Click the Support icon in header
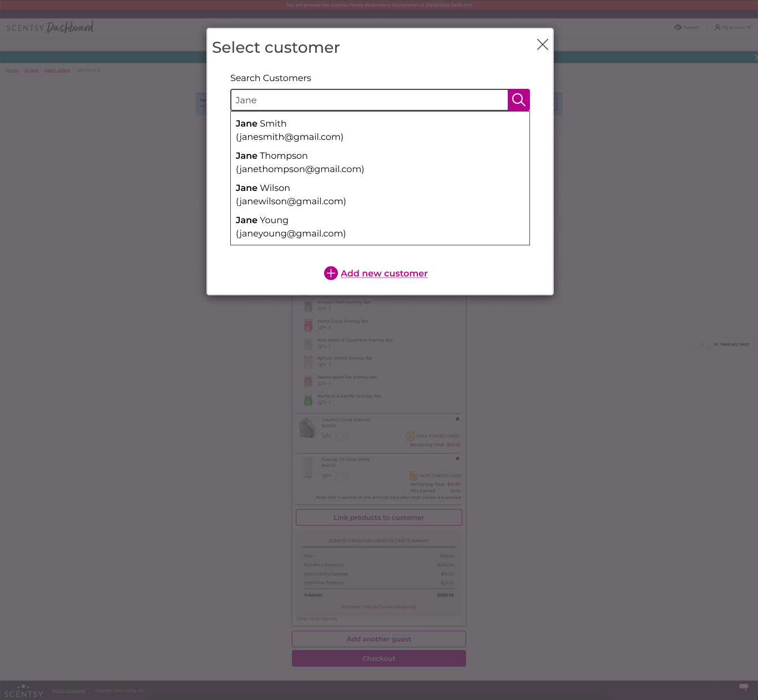Screen dimensions: 758x700 point(678,27)
